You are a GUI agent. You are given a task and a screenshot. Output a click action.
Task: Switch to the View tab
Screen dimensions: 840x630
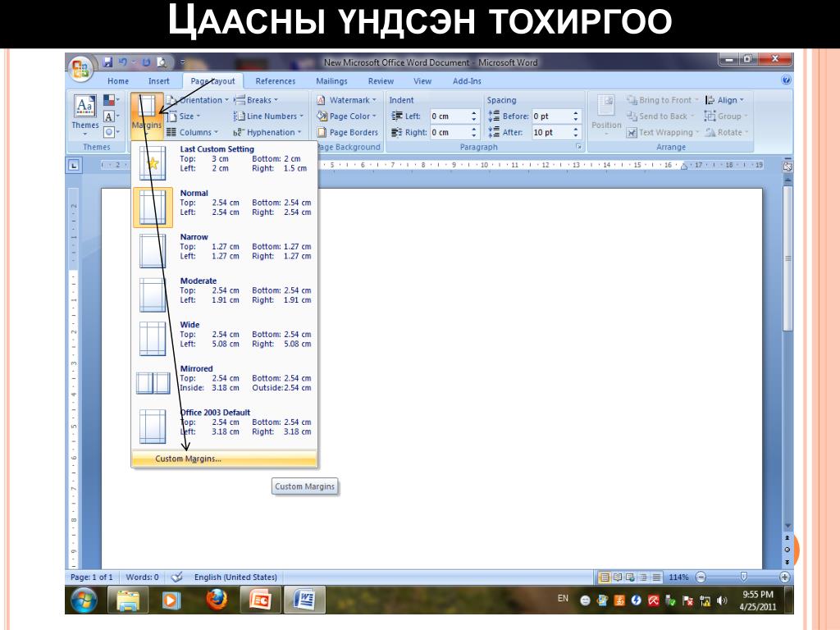(x=422, y=81)
